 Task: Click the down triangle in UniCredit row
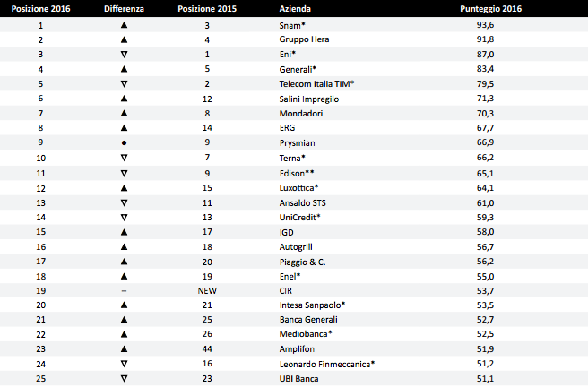(x=124, y=218)
